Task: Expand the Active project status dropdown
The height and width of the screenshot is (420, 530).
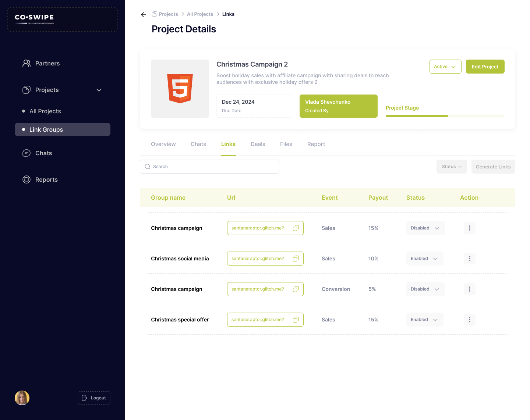Action: coord(445,67)
